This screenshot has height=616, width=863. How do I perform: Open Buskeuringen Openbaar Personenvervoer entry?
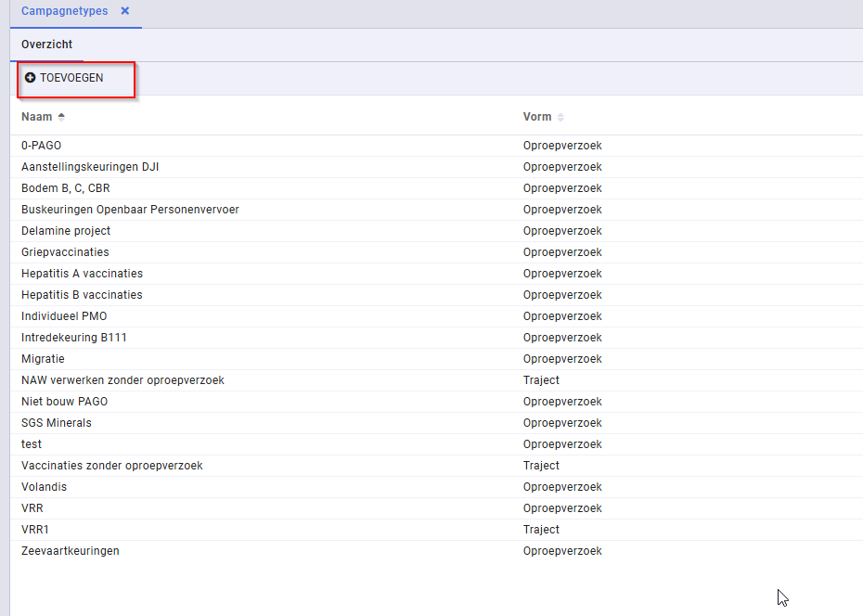click(x=436, y=210)
